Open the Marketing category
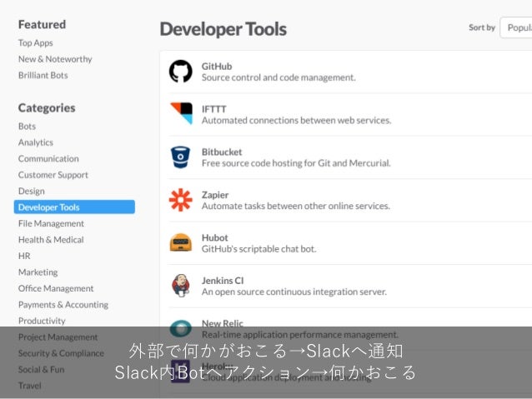Viewport: 532px width, 399px height. [38, 272]
